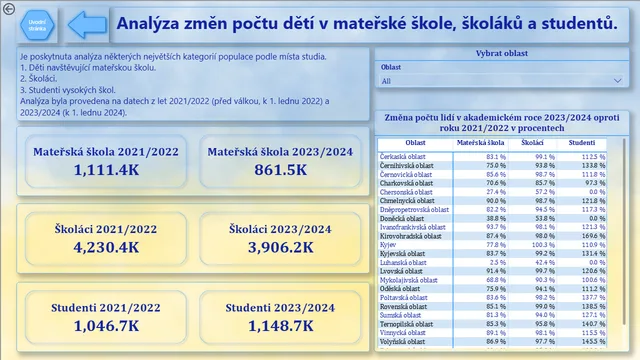Select the Školáci 2023/2024 card
The height and width of the screenshot is (360, 640).
click(280, 238)
